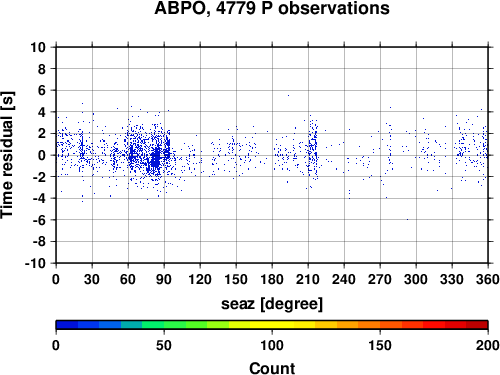Screen dimensions: 500x375
Task: Click the data cluster near 213 degrees azimuth
Action: [312, 150]
